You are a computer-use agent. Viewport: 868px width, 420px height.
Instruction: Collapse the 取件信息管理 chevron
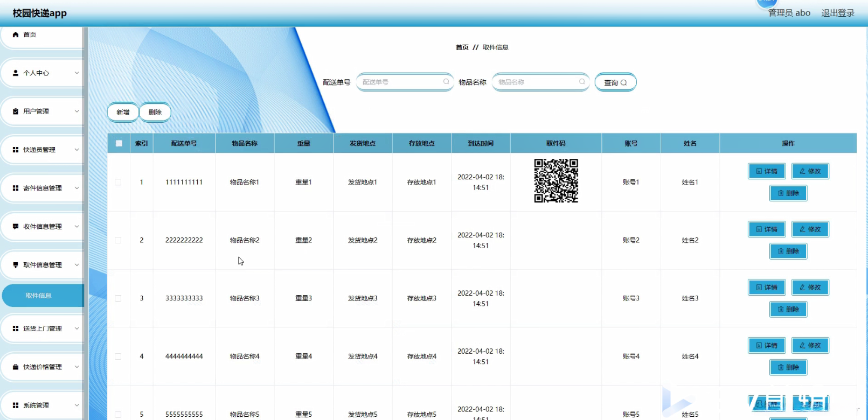tap(77, 265)
